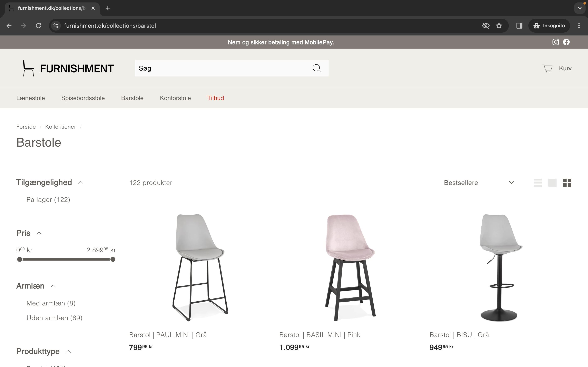Open the Instagram icon link
The height and width of the screenshot is (367, 588).
(556, 42)
